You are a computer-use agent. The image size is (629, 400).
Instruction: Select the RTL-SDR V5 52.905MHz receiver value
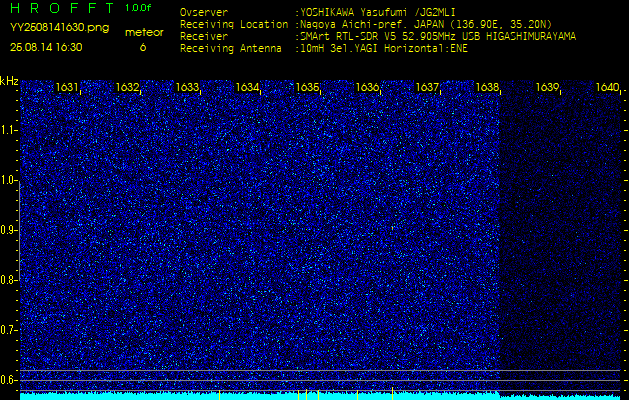[x=438, y=37]
